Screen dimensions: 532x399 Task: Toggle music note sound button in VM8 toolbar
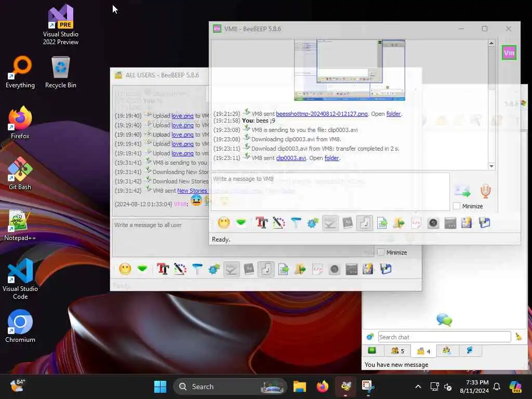[x=365, y=223]
